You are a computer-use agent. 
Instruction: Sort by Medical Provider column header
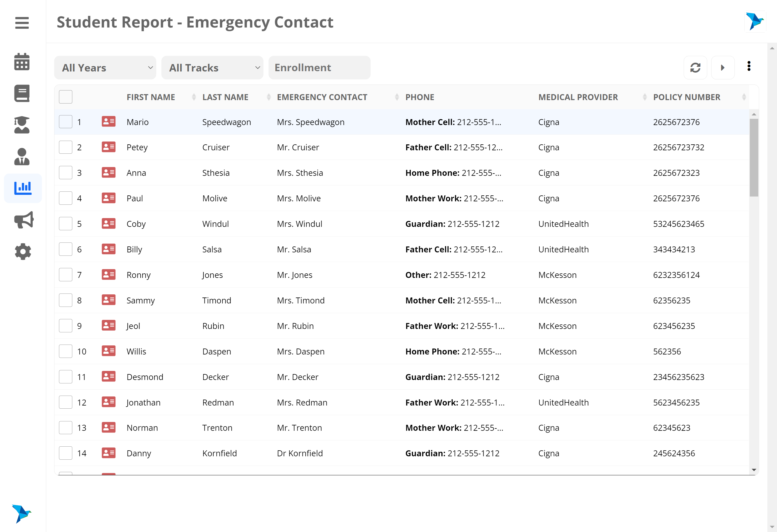pyautogui.click(x=578, y=97)
